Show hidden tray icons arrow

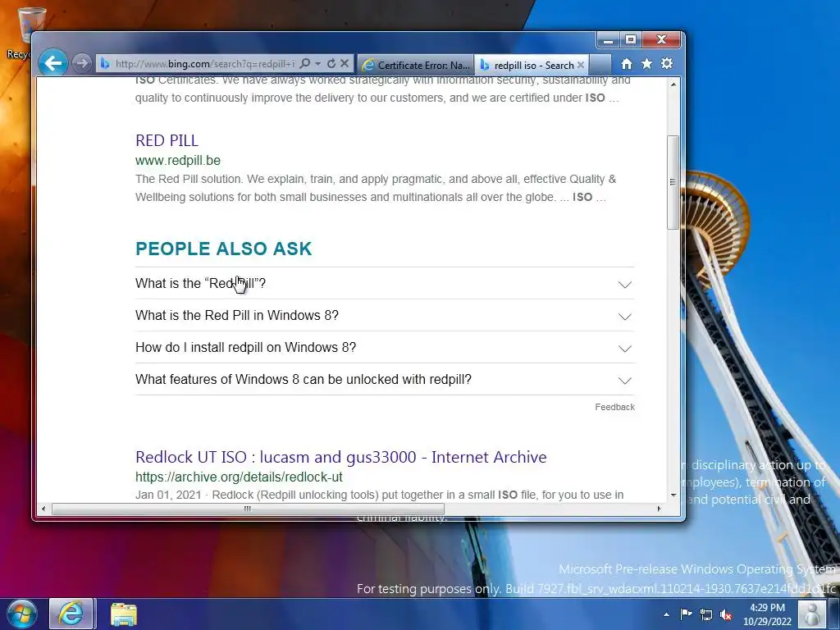pos(666,614)
